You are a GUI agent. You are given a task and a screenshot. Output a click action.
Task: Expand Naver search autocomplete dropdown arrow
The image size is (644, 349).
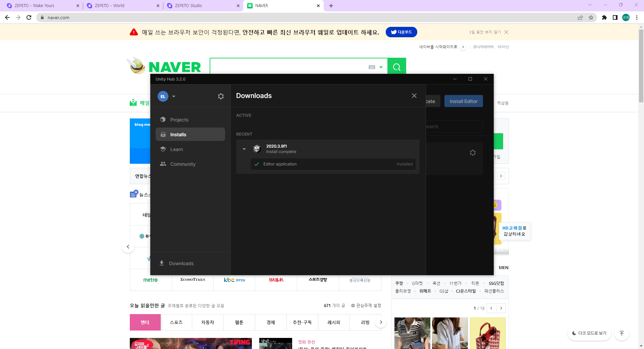pyautogui.click(x=381, y=67)
